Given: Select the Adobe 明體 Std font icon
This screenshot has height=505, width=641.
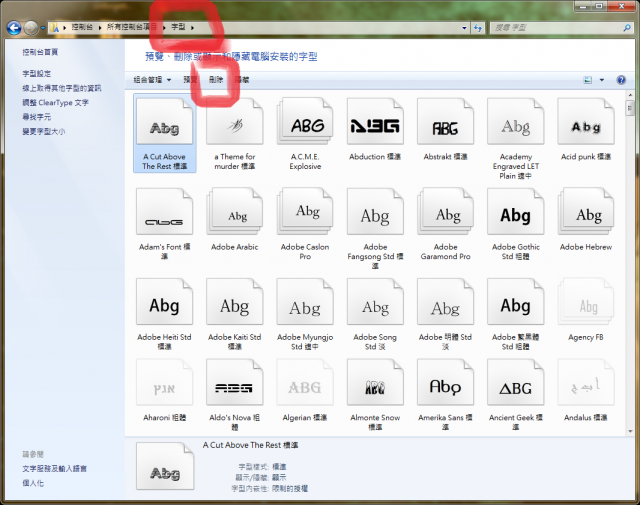Looking at the screenshot, I should click(x=446, y=302).
